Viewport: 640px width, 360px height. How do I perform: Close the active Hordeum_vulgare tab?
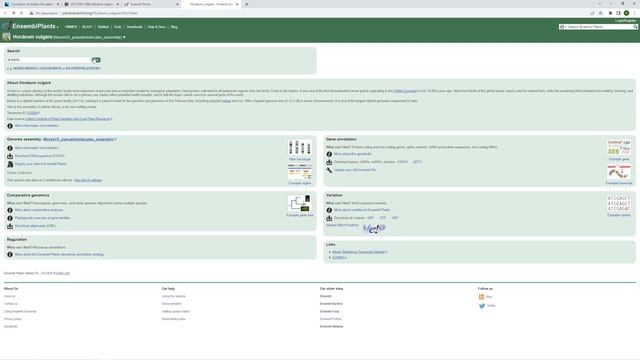[237, 4]
